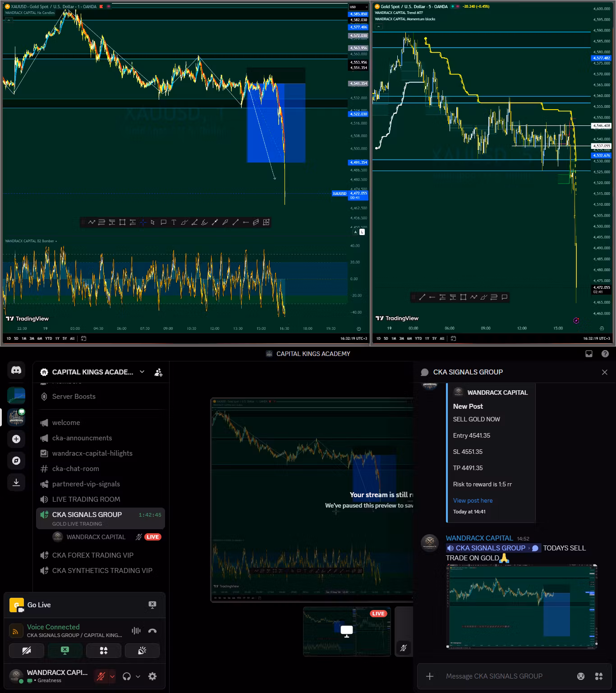This screenshot has height=693, width=616.
Task: Close the CKA SIGNALS GROUP chat panel
Action: tap(605, 372)
